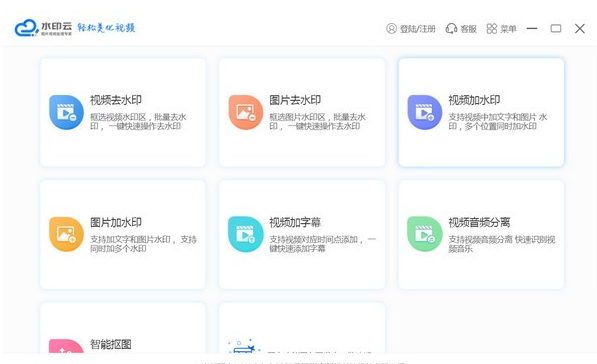Select the 视频加字幕 title text
This screenshot has height=364, width=597.
tap(295, 222)
